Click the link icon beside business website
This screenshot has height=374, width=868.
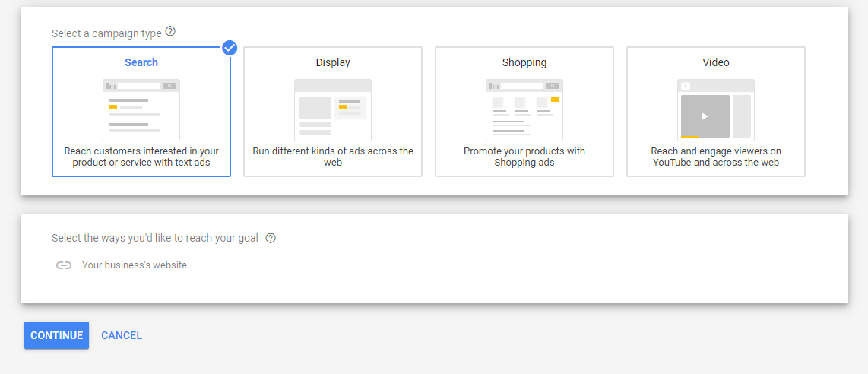(x=64, y=265)
